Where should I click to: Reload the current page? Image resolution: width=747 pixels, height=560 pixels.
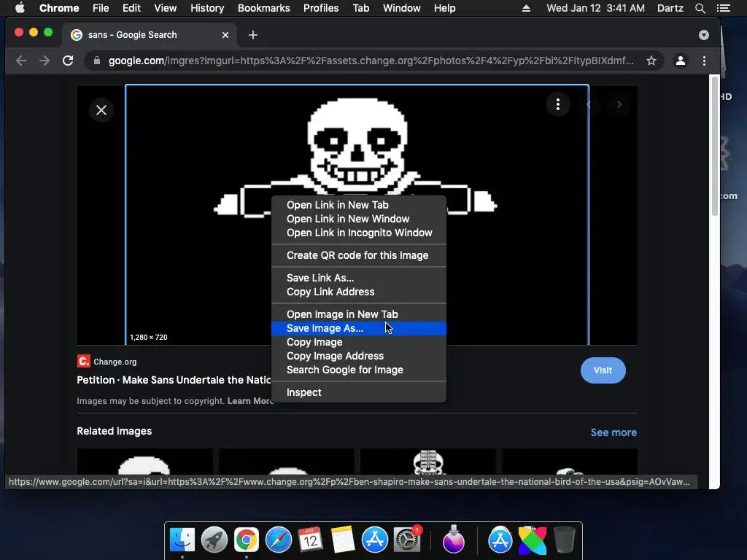pos(68,61)
